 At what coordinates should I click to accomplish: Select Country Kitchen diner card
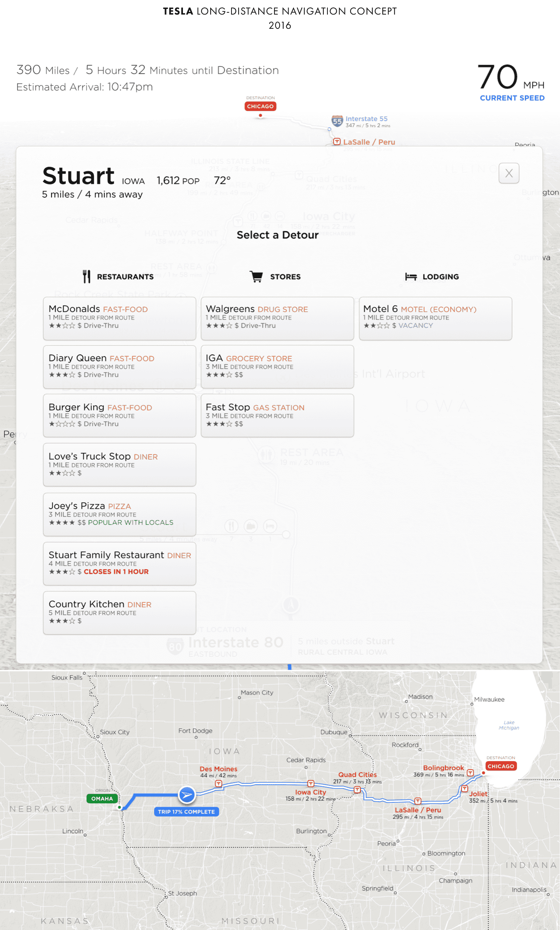[119, 613]
